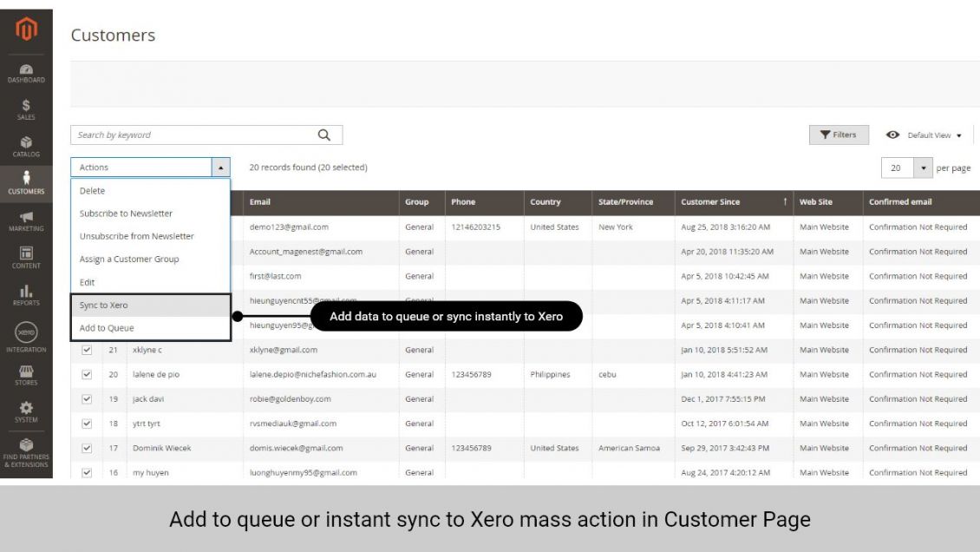Screen dimensions: 980x552
Task: Click email Account_magenest@gmail.com
Action: point(305,252)
